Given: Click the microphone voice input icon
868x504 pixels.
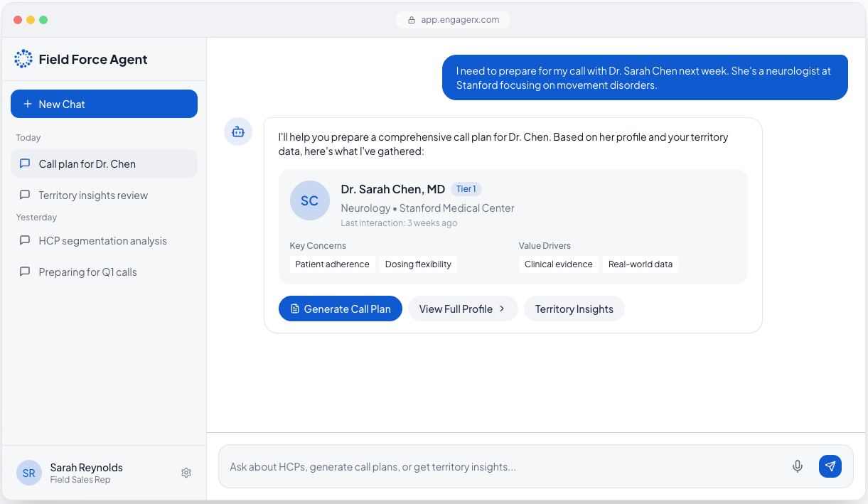Looking at the screenshot, I should pyautogui.click(x=798, y=466).
